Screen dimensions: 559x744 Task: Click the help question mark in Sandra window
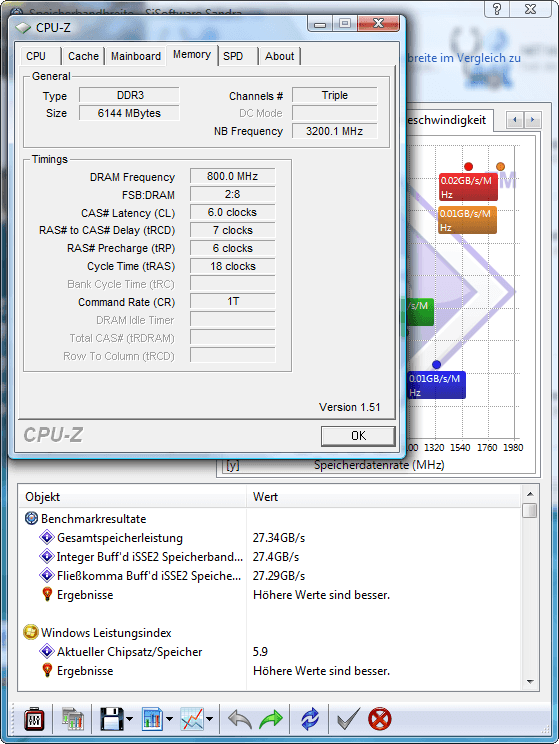(497, 9)
